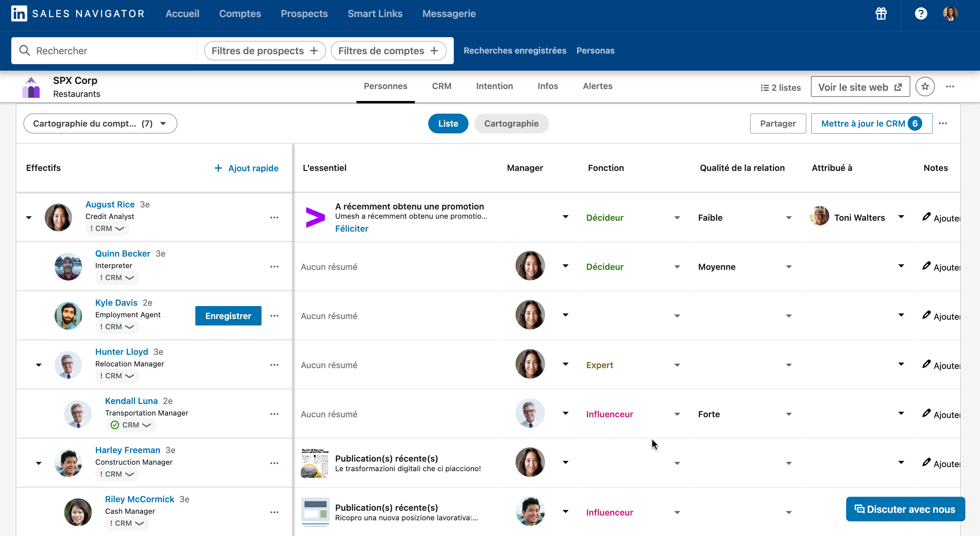
Task: Click the Partager button
Action: tap(778, 124)
